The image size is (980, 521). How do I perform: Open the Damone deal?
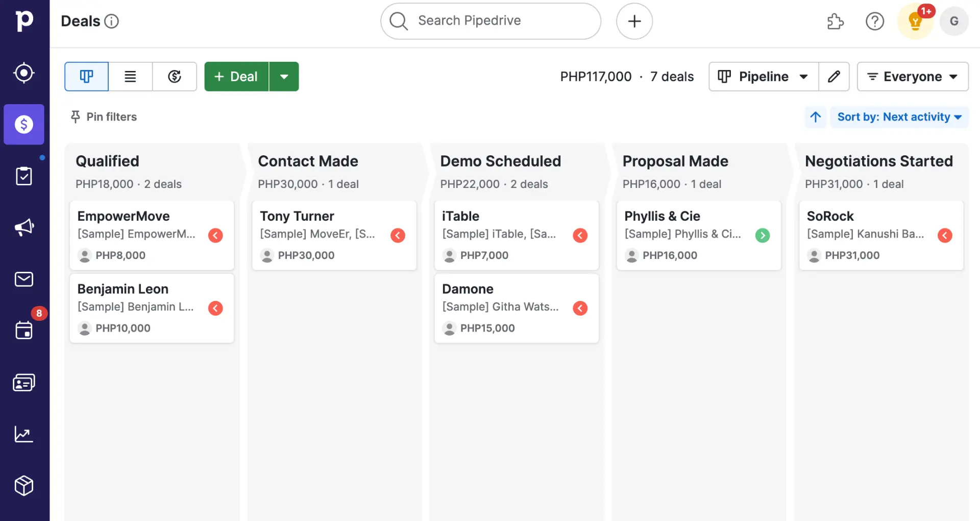[516, 308]
